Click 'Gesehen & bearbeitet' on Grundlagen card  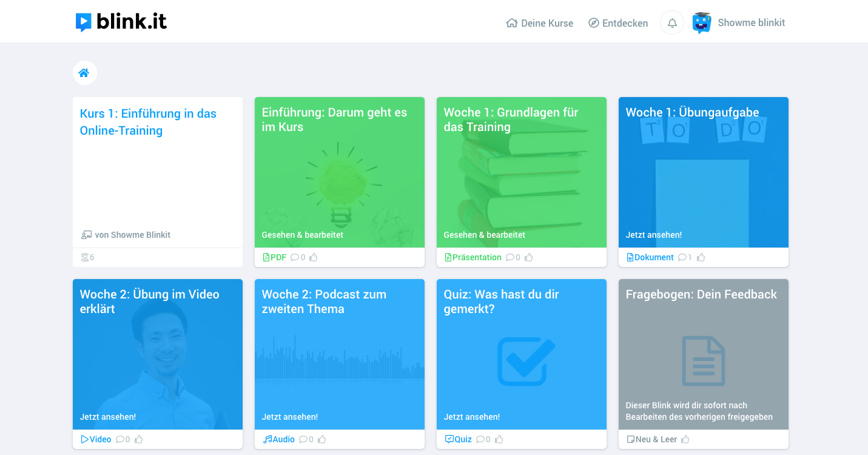tap(484, 235)
